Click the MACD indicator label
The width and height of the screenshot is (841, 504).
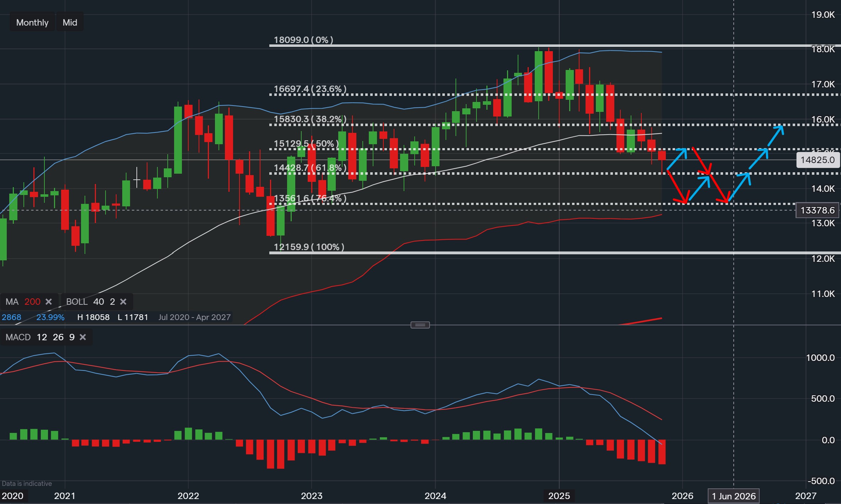(18, 337)
